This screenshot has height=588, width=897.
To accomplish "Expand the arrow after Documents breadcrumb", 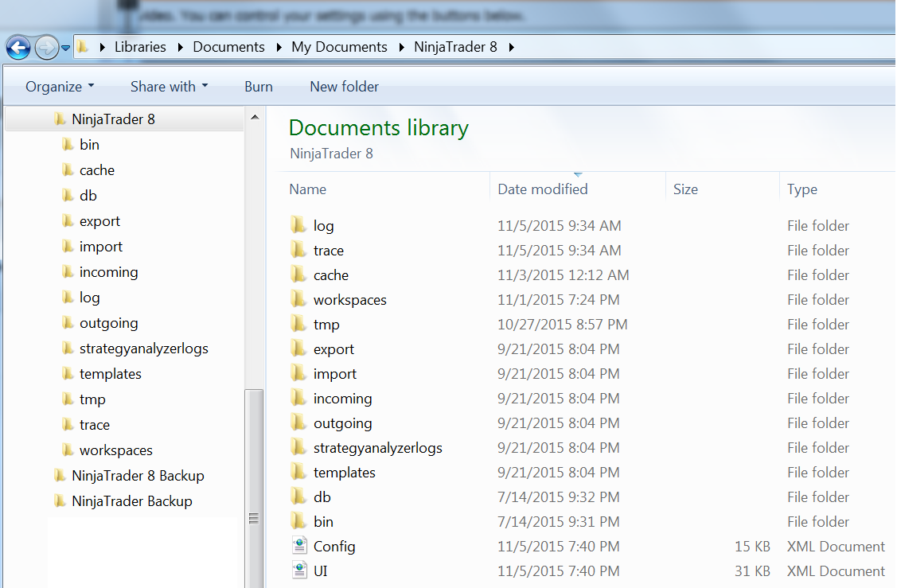I will pyautogui.click(x=279, y=48).
